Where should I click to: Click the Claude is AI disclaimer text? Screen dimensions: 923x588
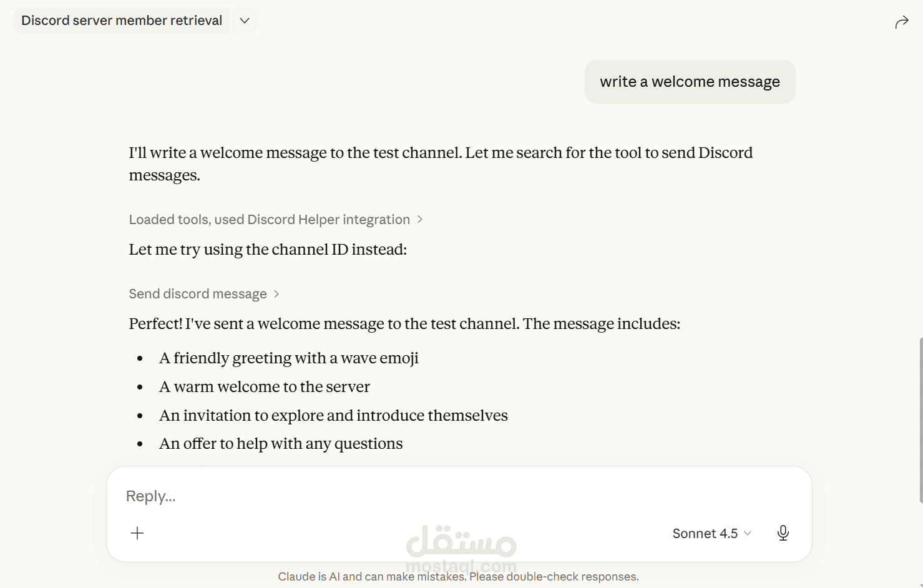(x=459, y=577)
